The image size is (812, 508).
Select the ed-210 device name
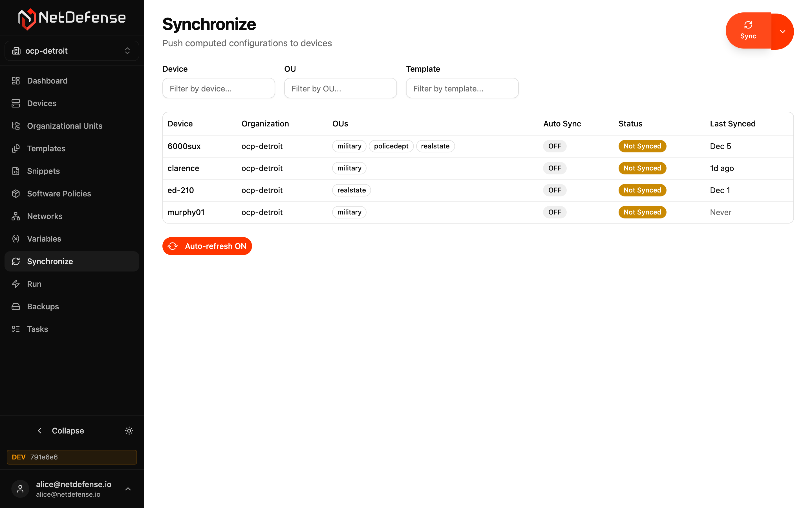pyautogui.click(x=180, y=190)
